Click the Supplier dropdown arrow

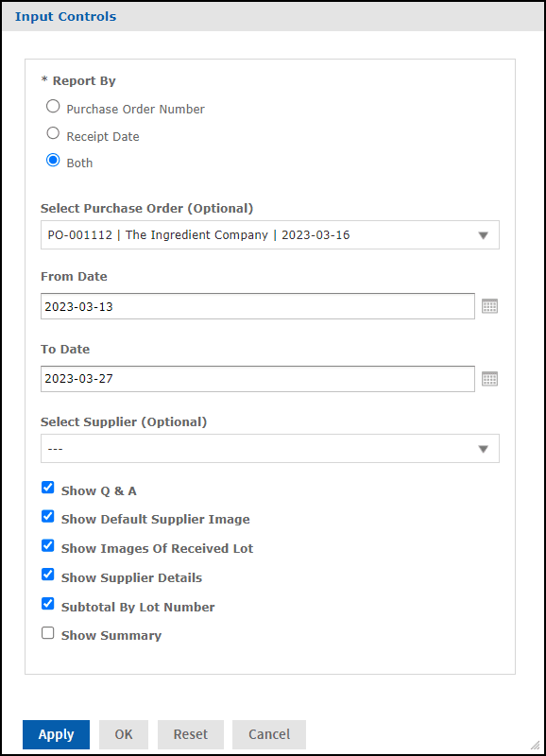[485, 448]
